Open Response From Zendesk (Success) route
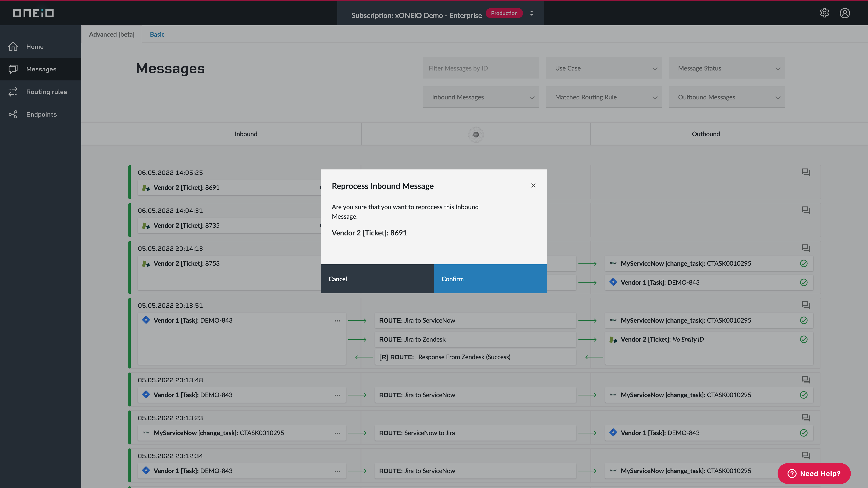This screenshot has width=868, height=488. pos(475,357)
